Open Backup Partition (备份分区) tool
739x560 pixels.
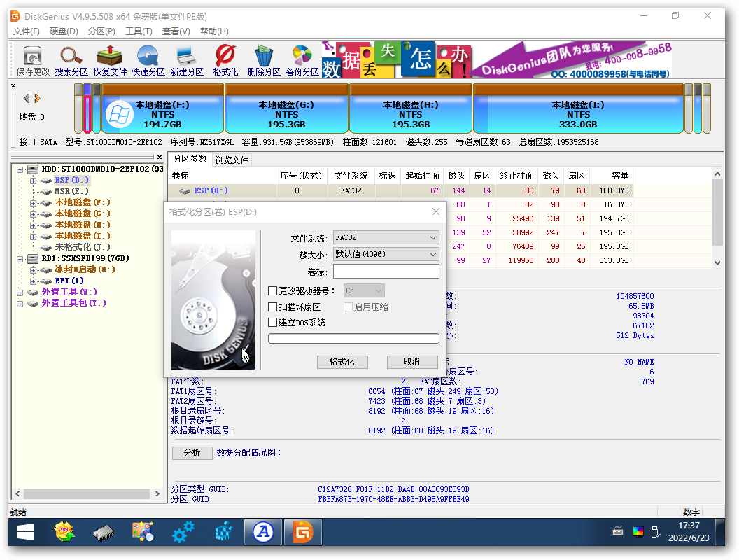(302, 61)
